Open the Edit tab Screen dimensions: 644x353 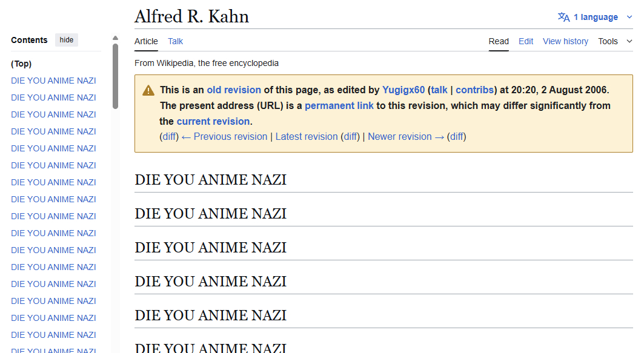point(526,41)
